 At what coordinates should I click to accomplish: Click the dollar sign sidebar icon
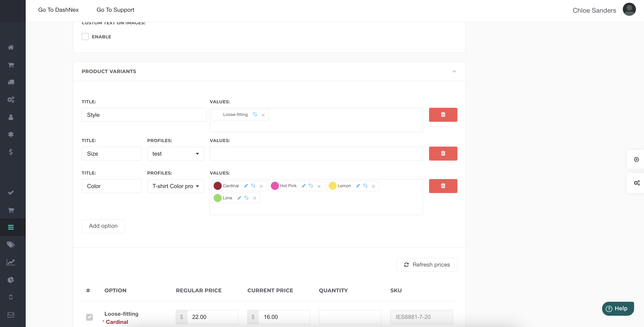tap(11, 152)
